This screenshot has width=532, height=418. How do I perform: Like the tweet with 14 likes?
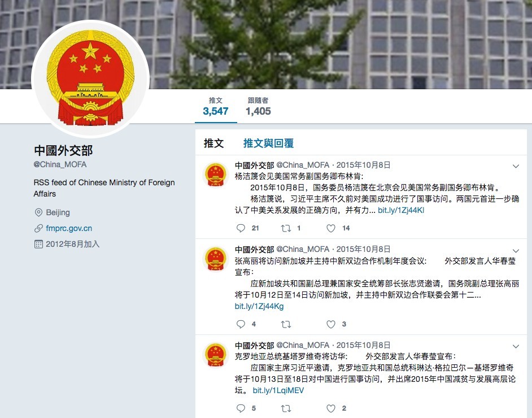(331, 228)
